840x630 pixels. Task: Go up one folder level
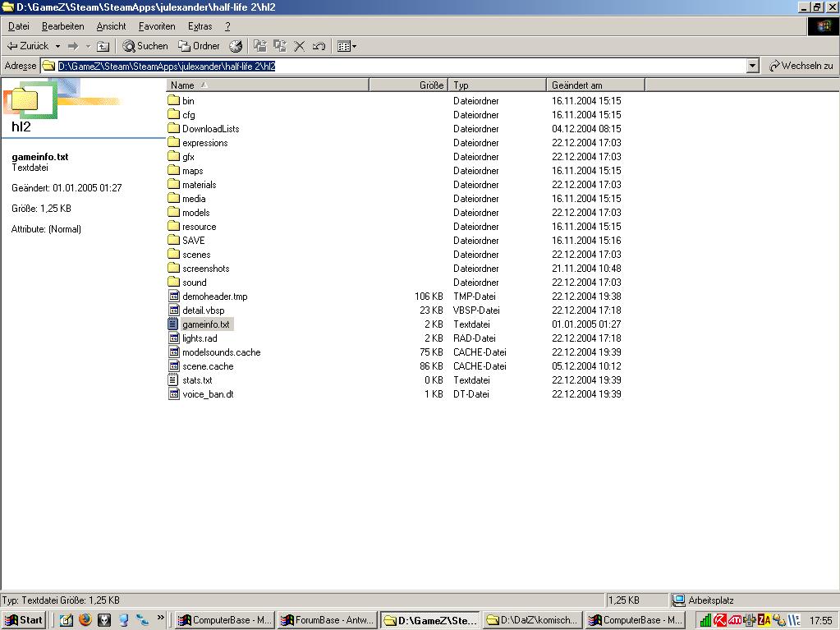(x=103, y=46)
